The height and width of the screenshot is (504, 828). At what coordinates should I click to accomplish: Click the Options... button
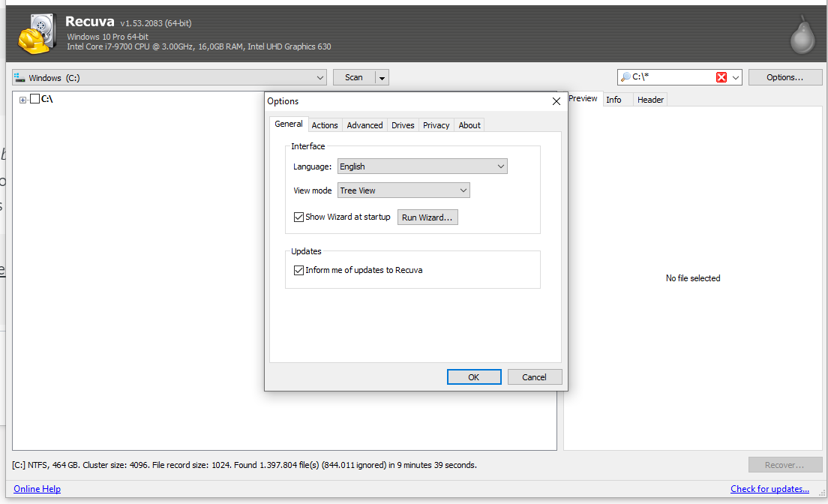click(x=785, y=78)
